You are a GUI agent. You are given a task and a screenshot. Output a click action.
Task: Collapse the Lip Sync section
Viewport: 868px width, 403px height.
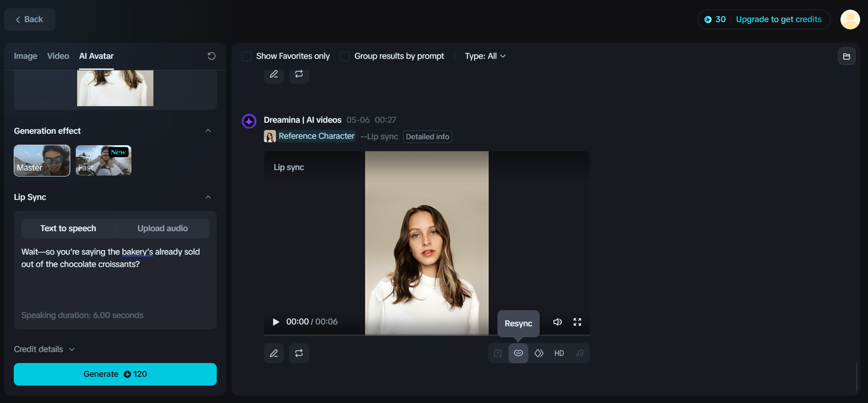point(208,197)
